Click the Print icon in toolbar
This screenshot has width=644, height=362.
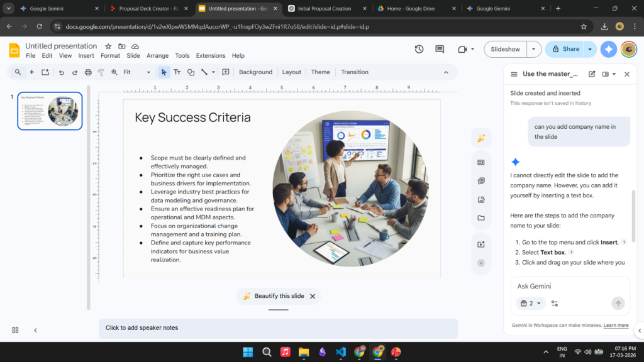pyautogui.click(x=88, y=72)
